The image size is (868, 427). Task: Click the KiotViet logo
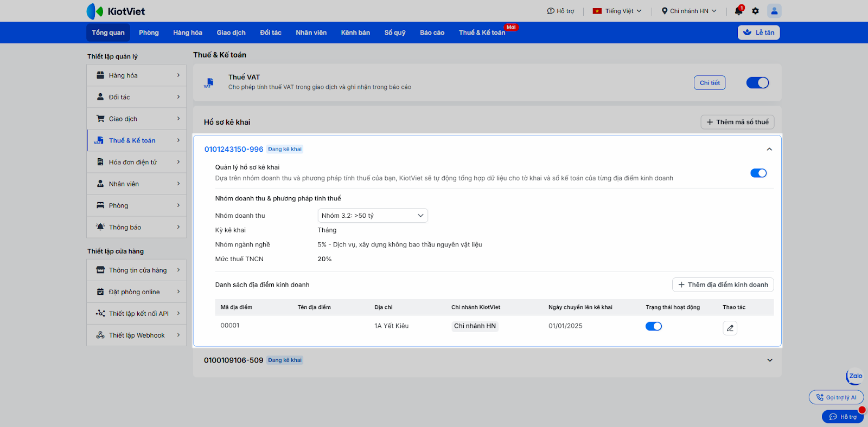(116, 11)
